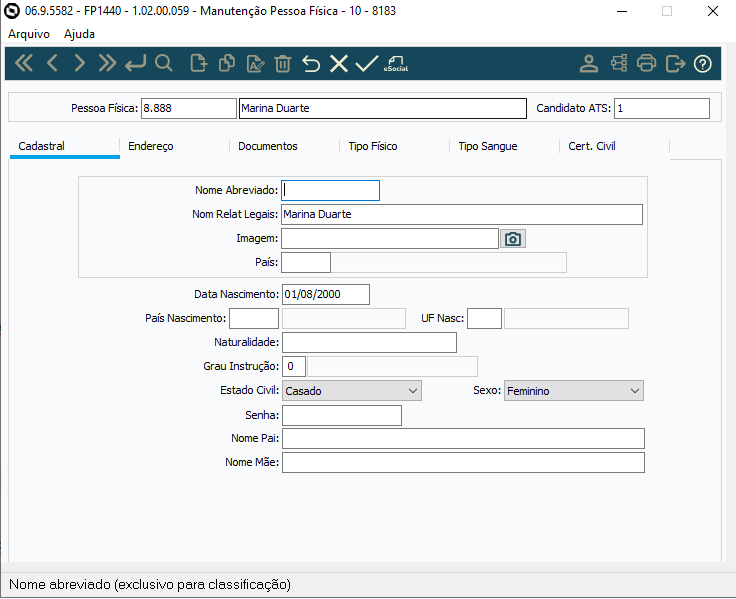
Task: Edit the current record
Action: point(255,63)
